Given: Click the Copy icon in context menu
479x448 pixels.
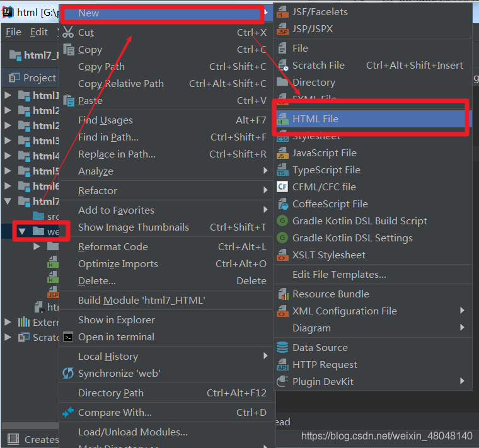Looking at the screenshot, I should point(69,50).
